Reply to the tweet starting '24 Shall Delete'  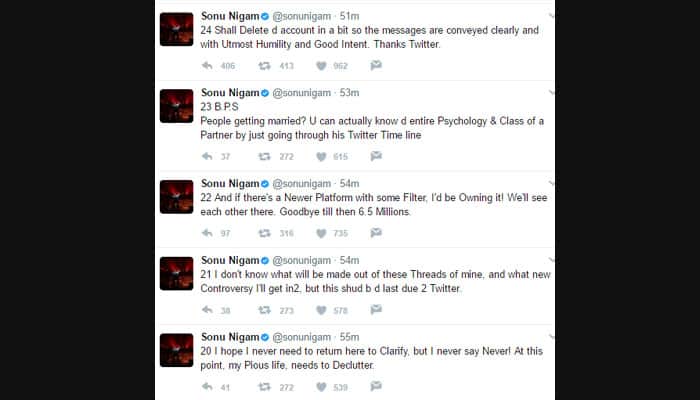(x=207, y=65)
